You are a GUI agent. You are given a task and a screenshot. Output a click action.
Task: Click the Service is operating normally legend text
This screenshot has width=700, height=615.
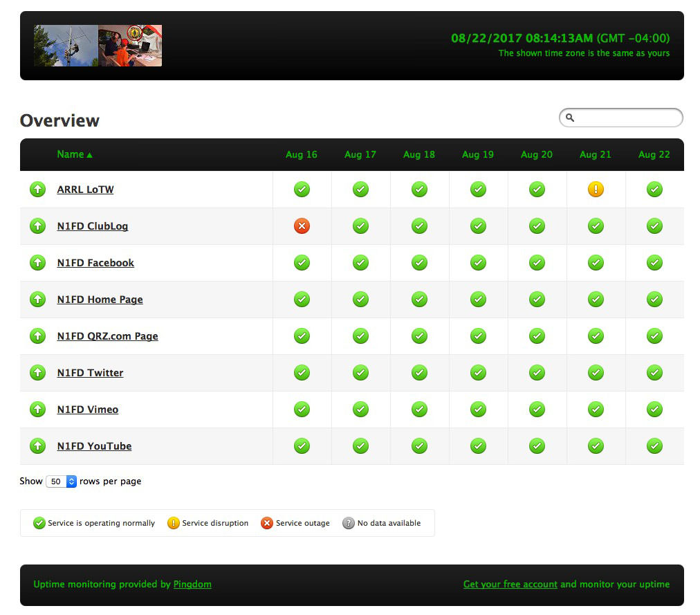pos(102,523)
